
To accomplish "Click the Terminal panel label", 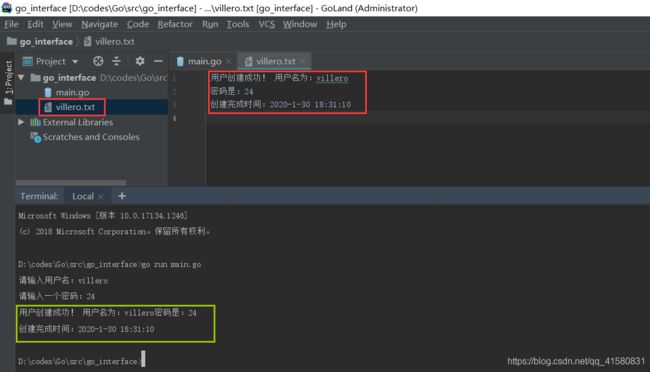I will [39, 196].
